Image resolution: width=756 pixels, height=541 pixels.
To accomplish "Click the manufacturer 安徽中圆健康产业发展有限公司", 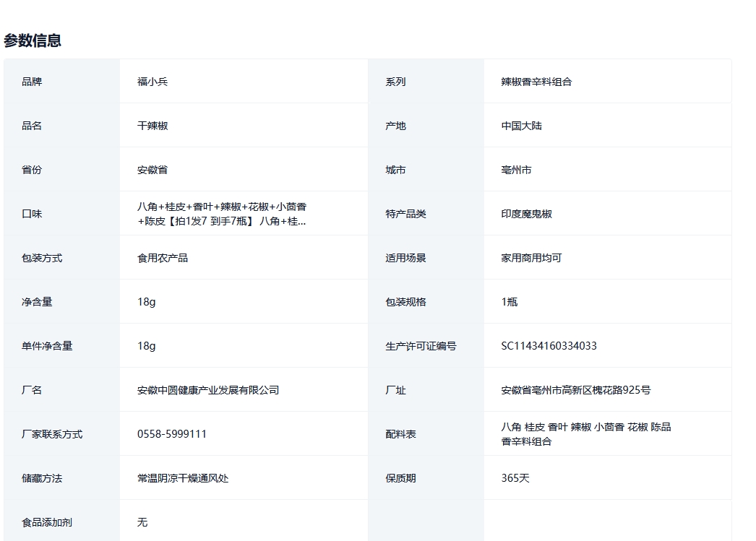I will click(208, 390).
